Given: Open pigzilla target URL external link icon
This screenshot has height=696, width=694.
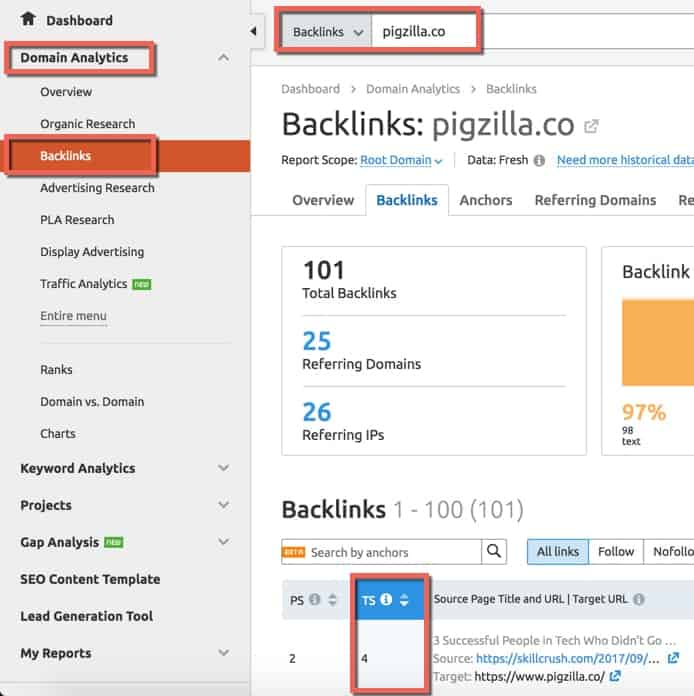Looking at the screenshot, I should 615,676.
